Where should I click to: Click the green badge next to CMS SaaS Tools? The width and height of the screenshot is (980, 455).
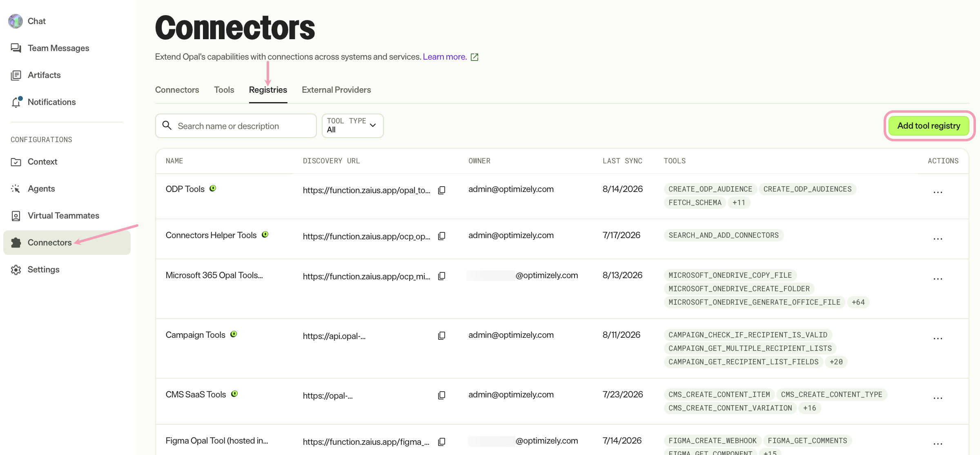pyautogui.click(x=234, y=394)
